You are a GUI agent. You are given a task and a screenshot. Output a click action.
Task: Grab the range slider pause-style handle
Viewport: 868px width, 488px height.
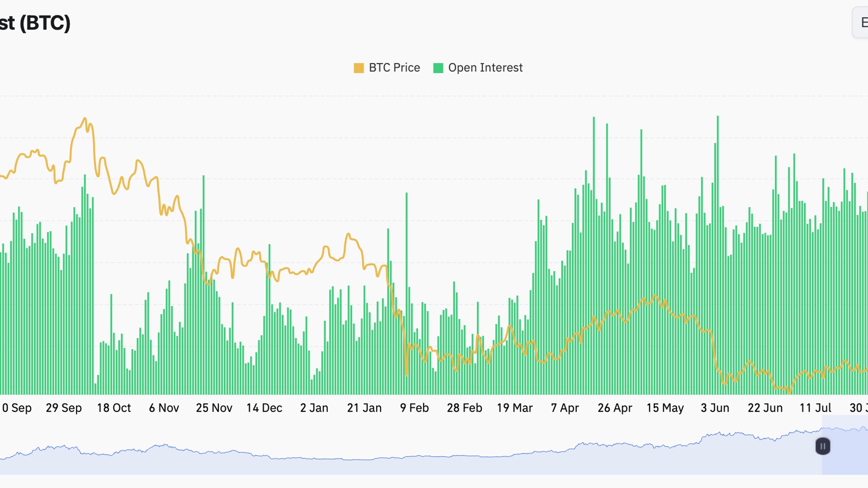tap(823, 446)
